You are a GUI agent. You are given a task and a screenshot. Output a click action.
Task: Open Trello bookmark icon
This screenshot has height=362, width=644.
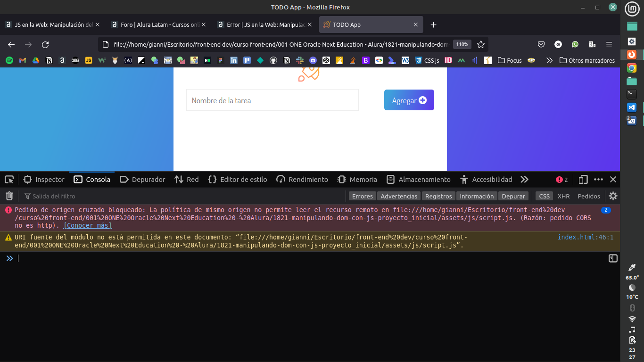coord(247,60)
